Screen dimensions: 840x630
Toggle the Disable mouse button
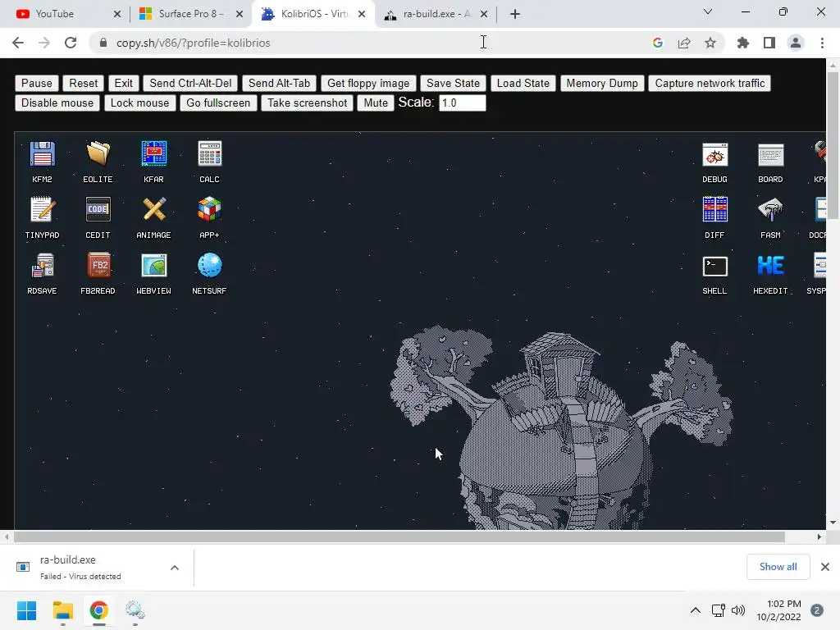57,103
